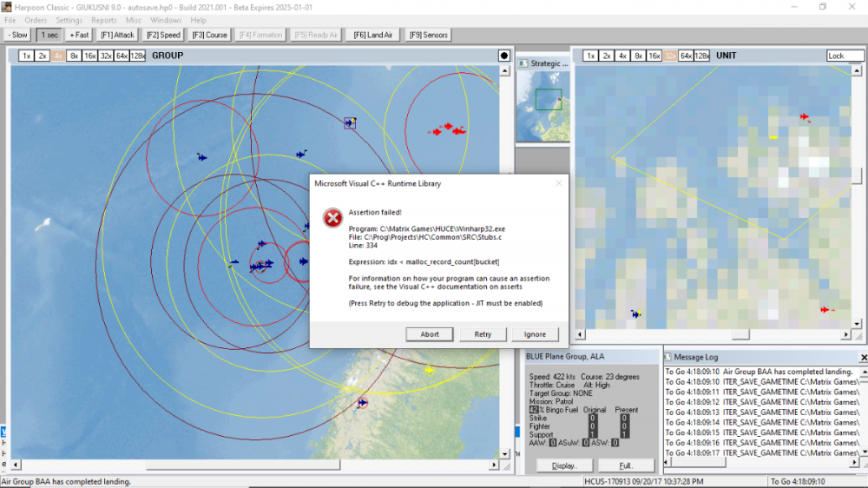The width and height of the screenshot is (868, 488).
Task: Set Group map zoom to 64x
Action: coord(122,56)
